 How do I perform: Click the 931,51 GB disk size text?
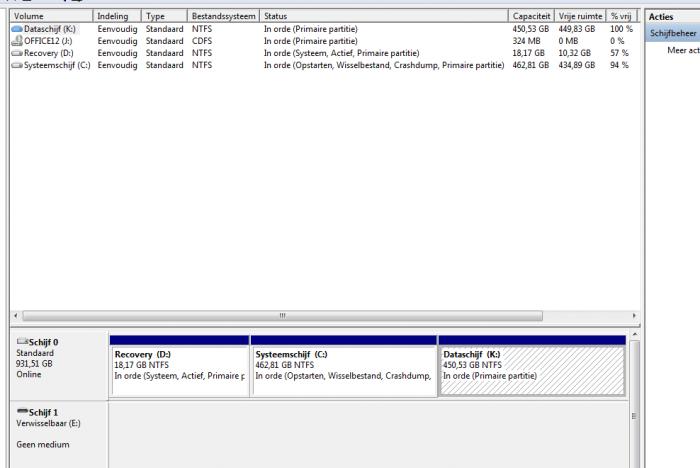pyautogui.click(x=34, y=364)
